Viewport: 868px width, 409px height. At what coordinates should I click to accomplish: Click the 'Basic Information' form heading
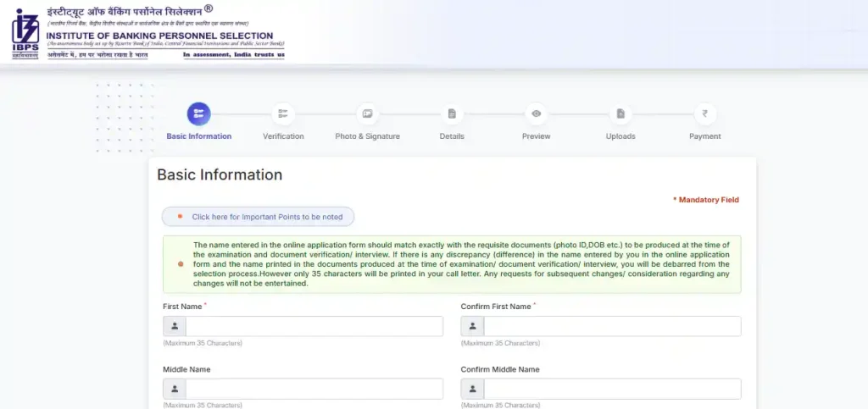pyautogui.click(x=220, y=174)
